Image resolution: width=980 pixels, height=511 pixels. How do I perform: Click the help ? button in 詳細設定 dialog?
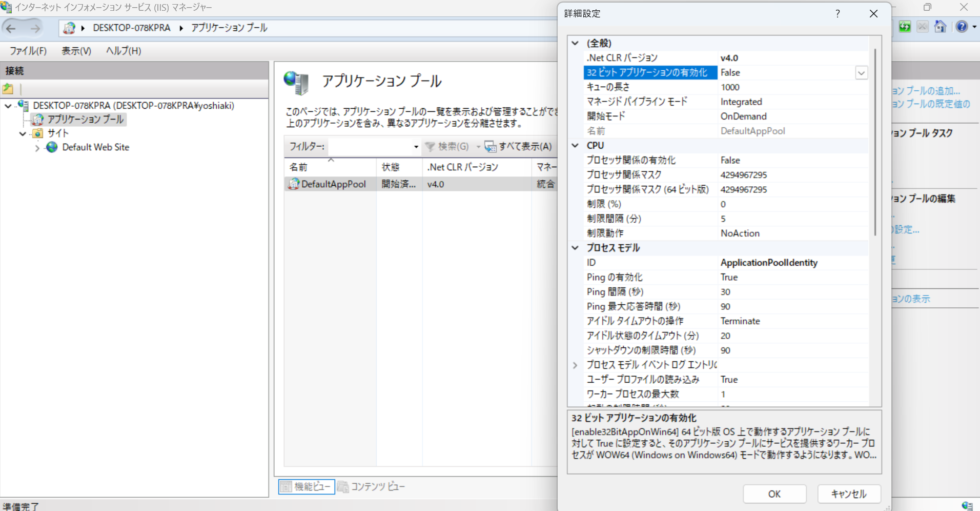[x=838, y=14]
